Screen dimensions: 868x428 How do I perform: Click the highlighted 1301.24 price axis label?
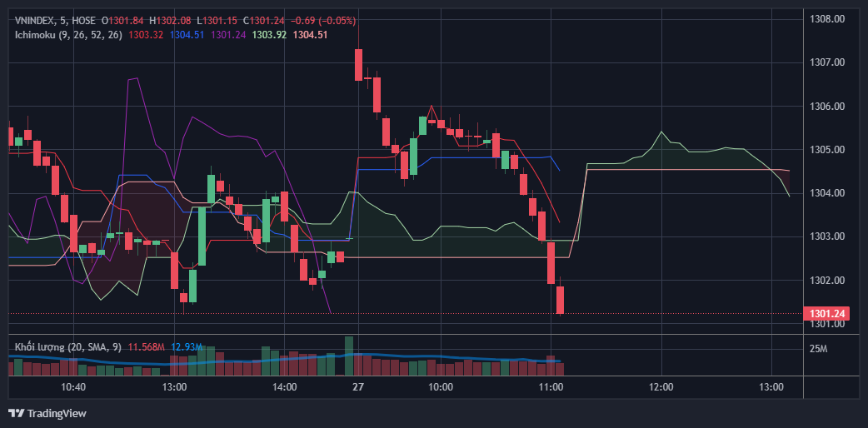click(823, 314)
